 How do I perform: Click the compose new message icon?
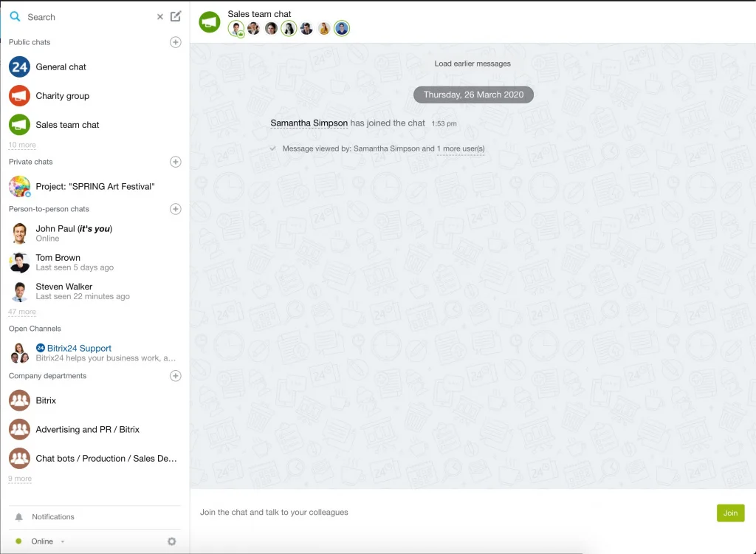(175, 16)
